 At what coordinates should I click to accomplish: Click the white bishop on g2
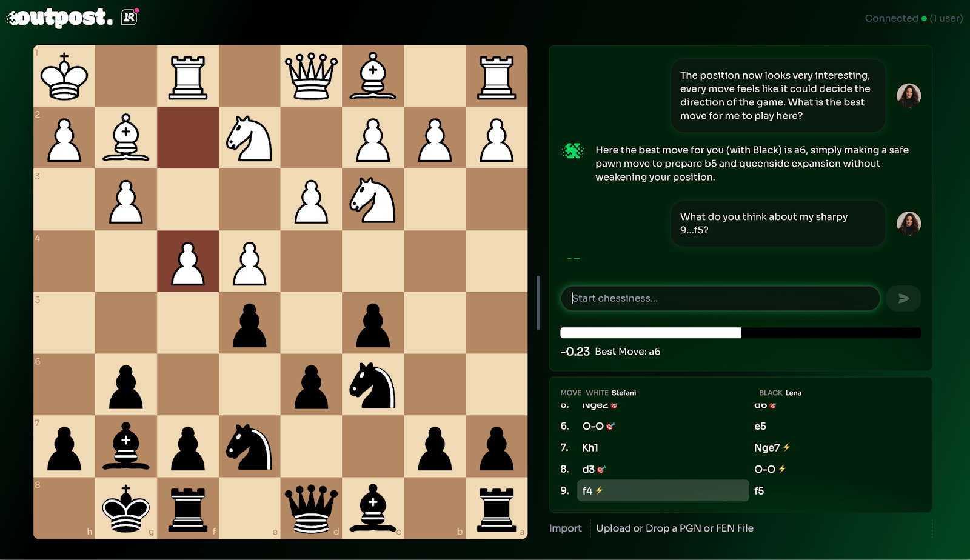coord(126,138)
